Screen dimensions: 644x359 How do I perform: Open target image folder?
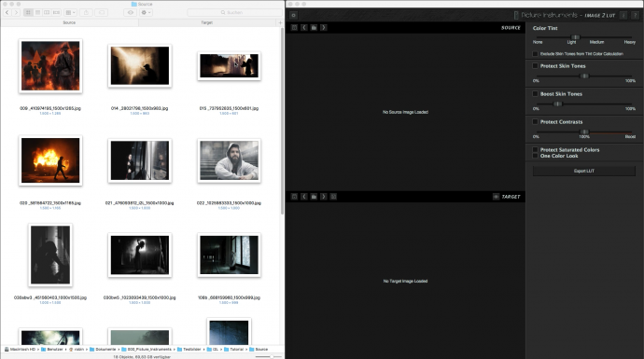(x=314, y=197)
